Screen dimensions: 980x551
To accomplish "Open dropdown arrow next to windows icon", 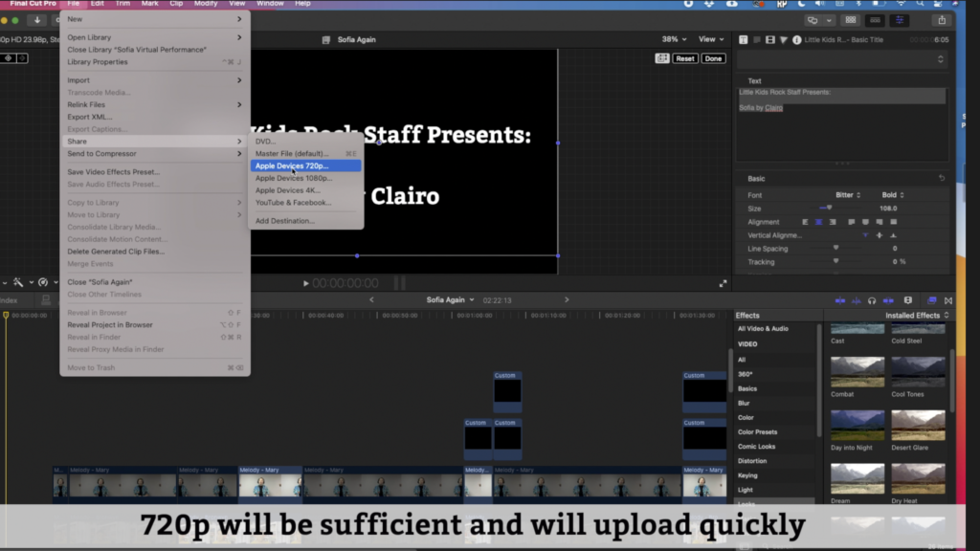I will [x=829, y=21].
